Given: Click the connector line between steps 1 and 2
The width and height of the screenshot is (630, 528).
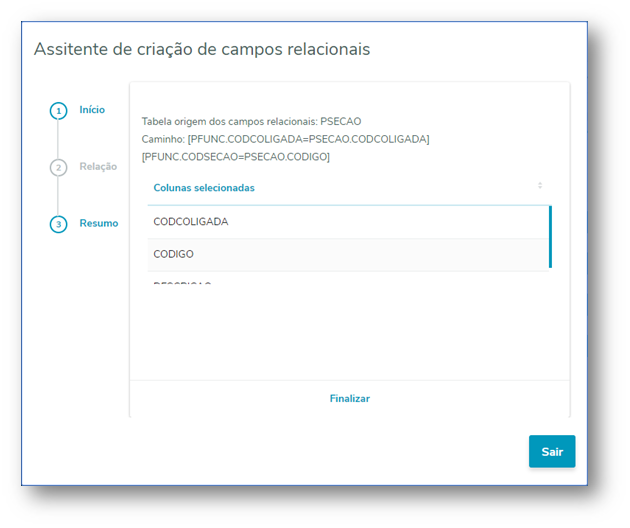Looking at the screenshot, I should click(59, 139).
